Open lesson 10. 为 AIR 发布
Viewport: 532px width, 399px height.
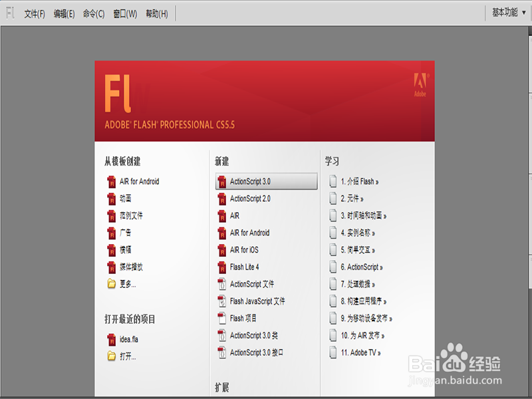pyautogui.click(x=362, y=336)
